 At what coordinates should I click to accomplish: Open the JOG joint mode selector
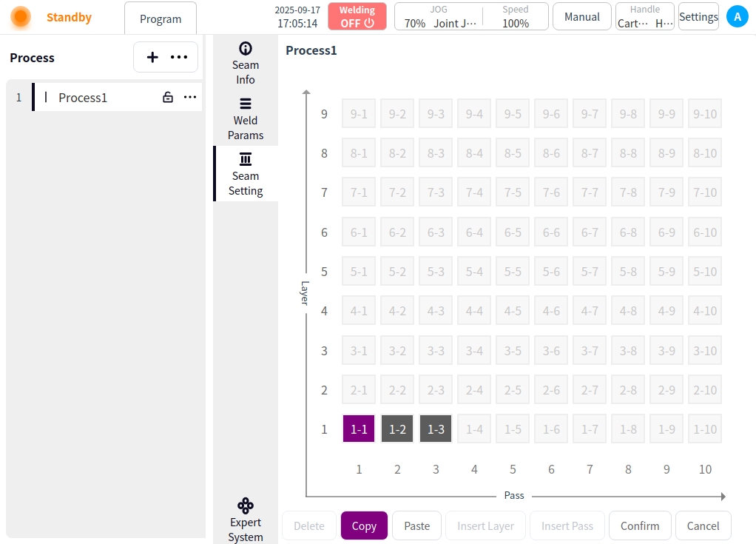(439, 16)
